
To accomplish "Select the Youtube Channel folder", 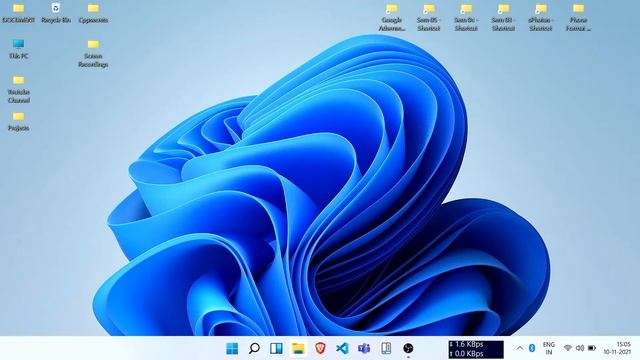I will (18, 89).
